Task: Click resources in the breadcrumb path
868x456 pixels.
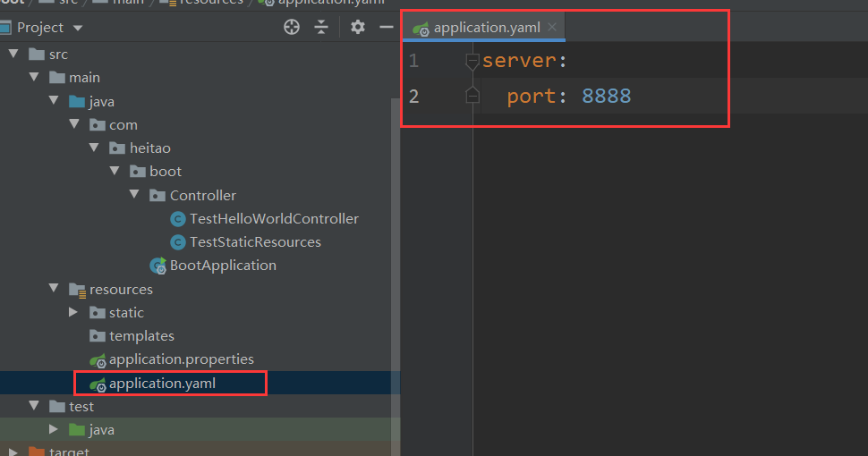Action: [211, 2]
